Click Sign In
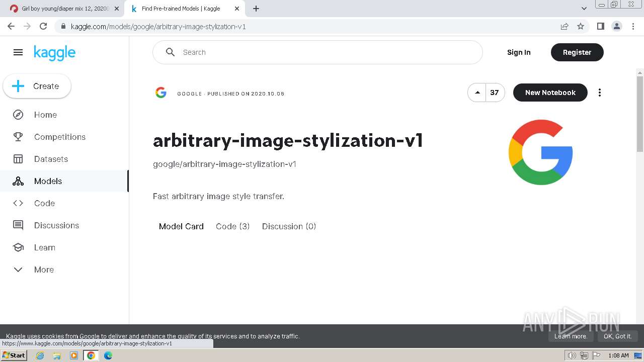Viewport: 644px width, 362px height. tap(519, 52)
